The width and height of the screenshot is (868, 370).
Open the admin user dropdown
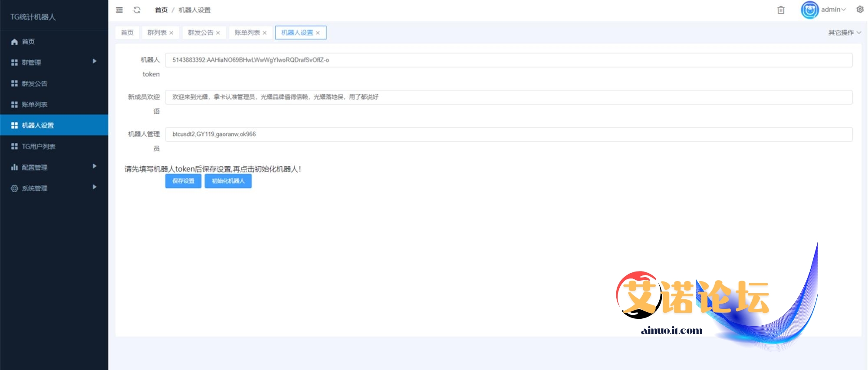pyautogui.click(x=833, y=10)
